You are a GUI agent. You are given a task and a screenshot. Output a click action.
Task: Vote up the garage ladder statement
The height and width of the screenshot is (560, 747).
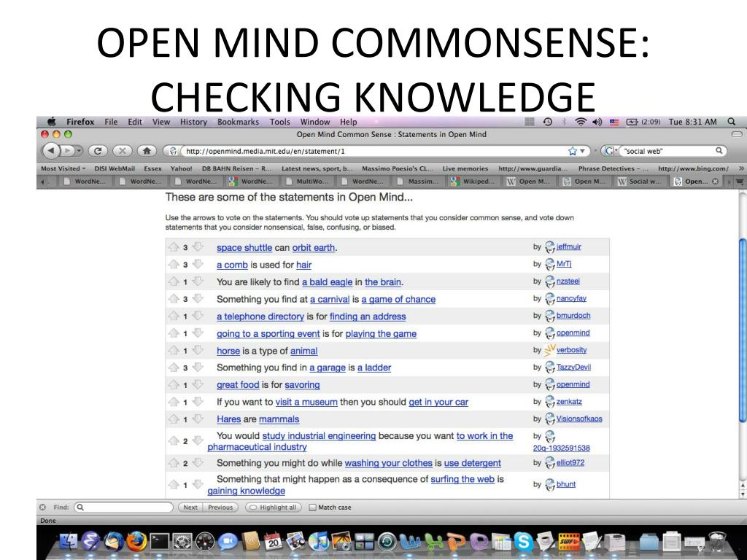tap(174, 367)
